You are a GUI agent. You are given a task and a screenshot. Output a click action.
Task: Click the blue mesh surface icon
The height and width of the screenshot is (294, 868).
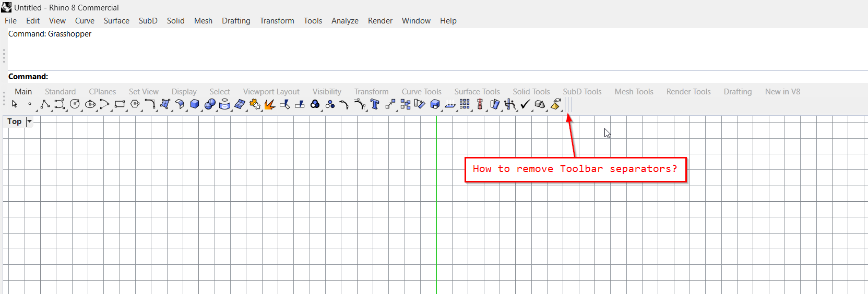pos(240,104)
